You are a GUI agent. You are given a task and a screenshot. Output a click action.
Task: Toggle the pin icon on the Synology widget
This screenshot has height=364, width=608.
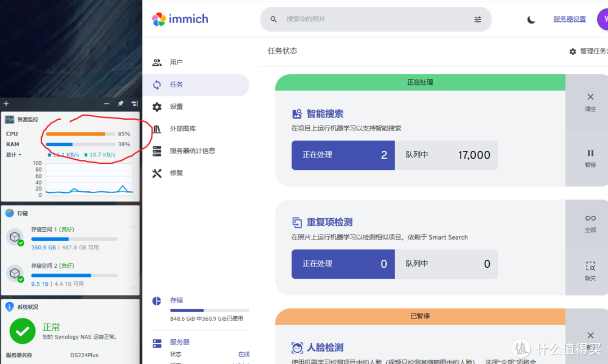[120, 104]
